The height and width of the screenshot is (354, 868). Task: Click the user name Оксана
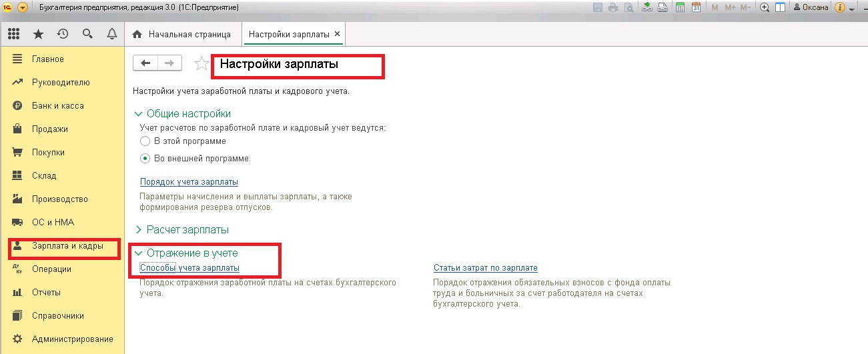811,7
